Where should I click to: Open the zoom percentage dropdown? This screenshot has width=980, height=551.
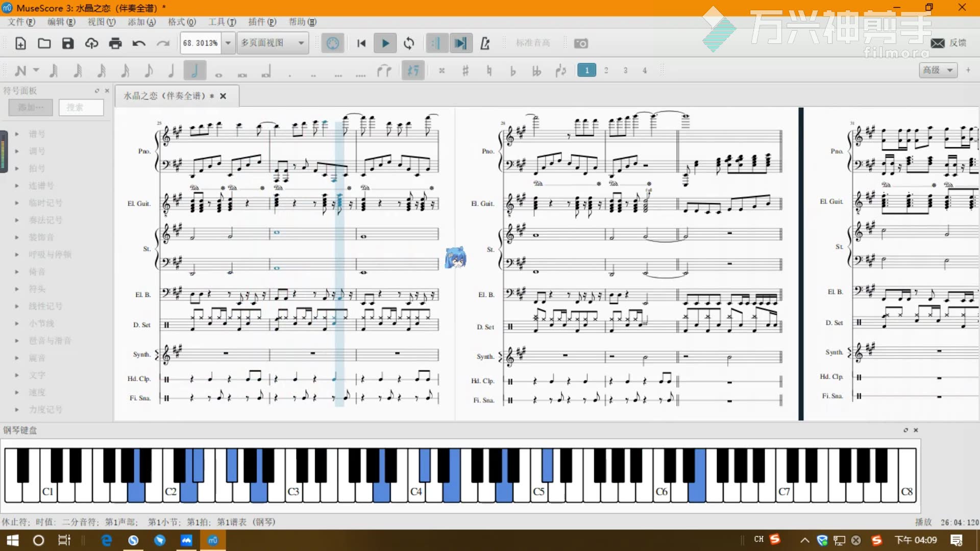point(228,43)
